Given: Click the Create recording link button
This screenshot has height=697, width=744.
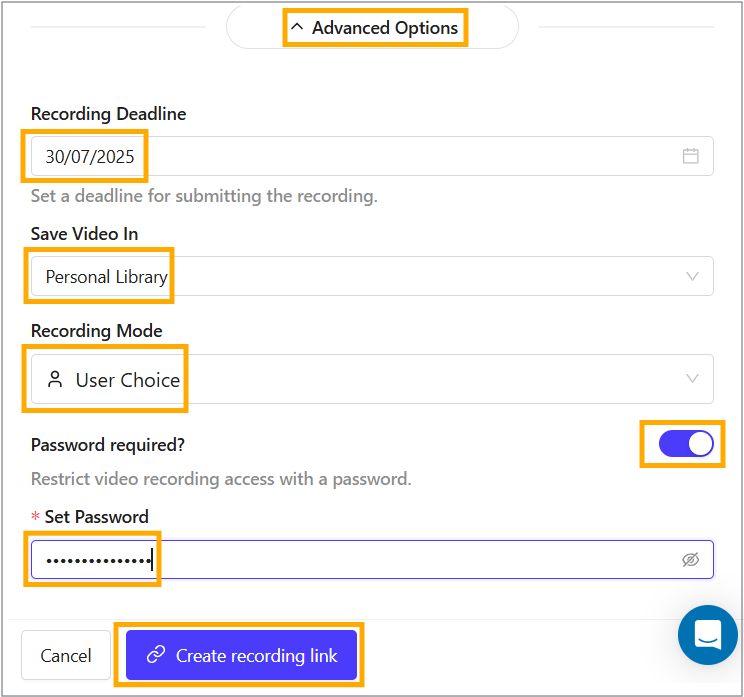Looking at the screenshot, I should click(x=241, y=656).
